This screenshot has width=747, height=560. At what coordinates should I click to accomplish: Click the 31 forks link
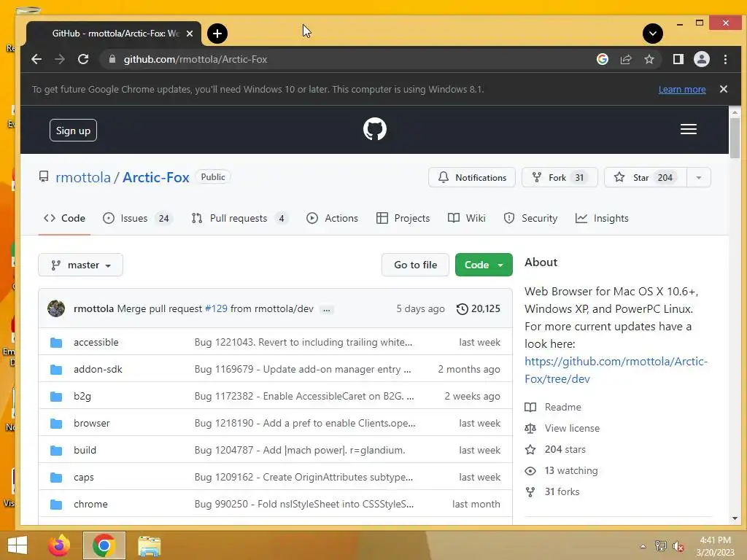552,491
